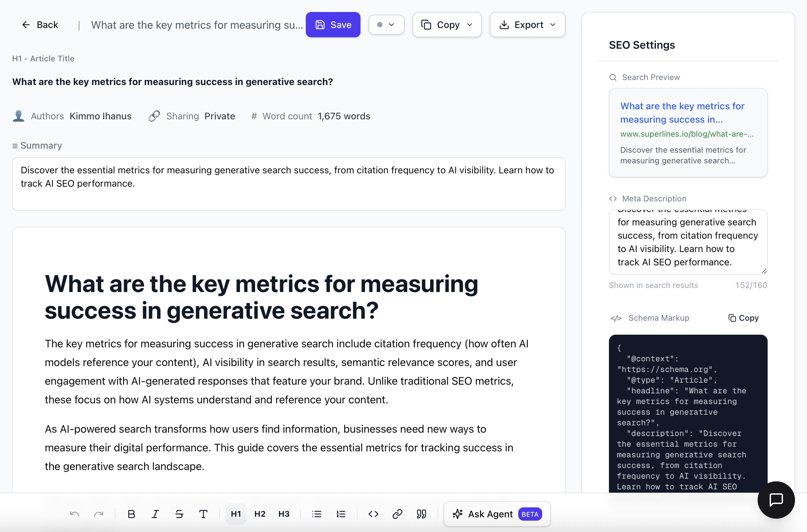Toggle bold formatting

pos(131,514)
